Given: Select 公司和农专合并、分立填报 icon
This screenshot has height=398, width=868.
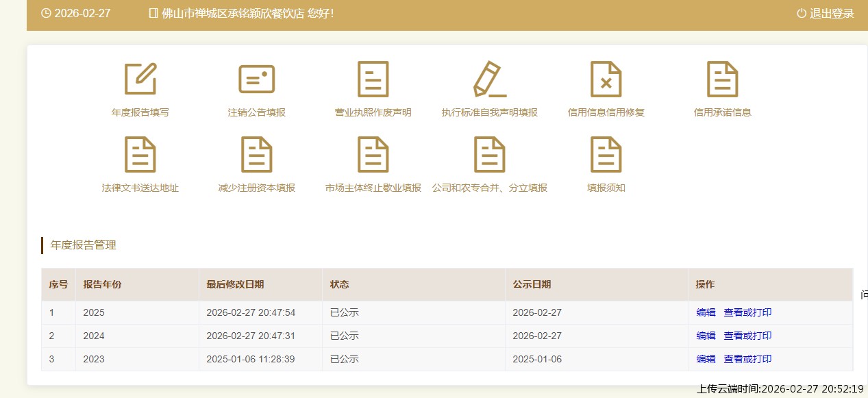Looking at the screenshot, I should pos(490,155).
